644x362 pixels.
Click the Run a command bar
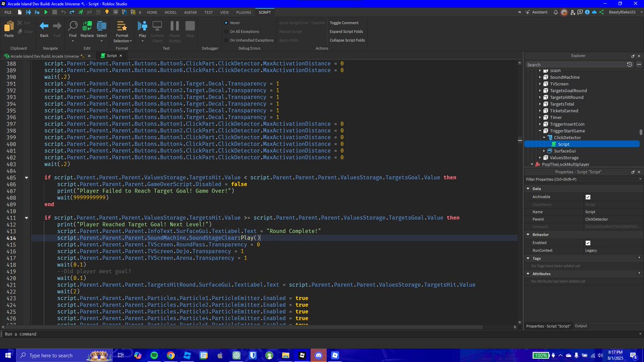coord(322,334)
